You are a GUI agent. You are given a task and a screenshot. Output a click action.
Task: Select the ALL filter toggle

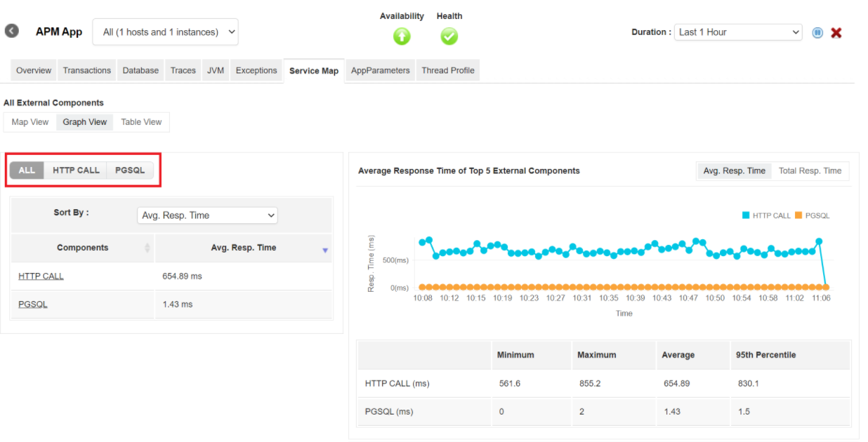(x=27, y=170)
